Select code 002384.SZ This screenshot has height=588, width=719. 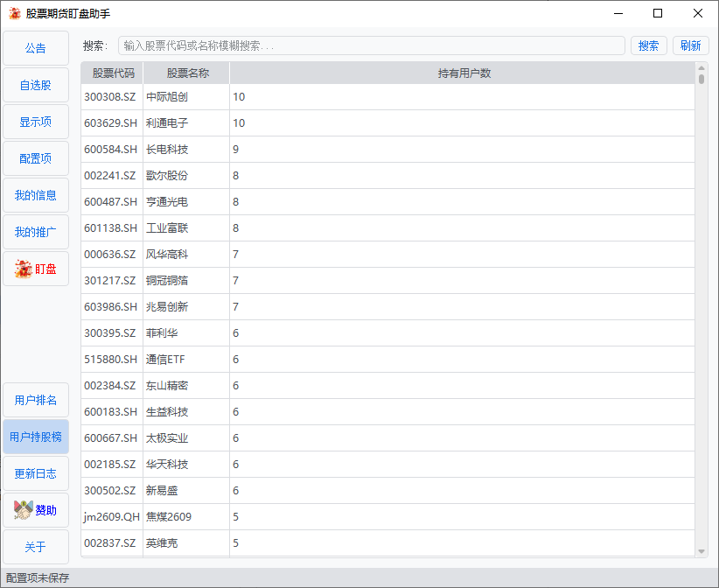(x=110, y=385)
